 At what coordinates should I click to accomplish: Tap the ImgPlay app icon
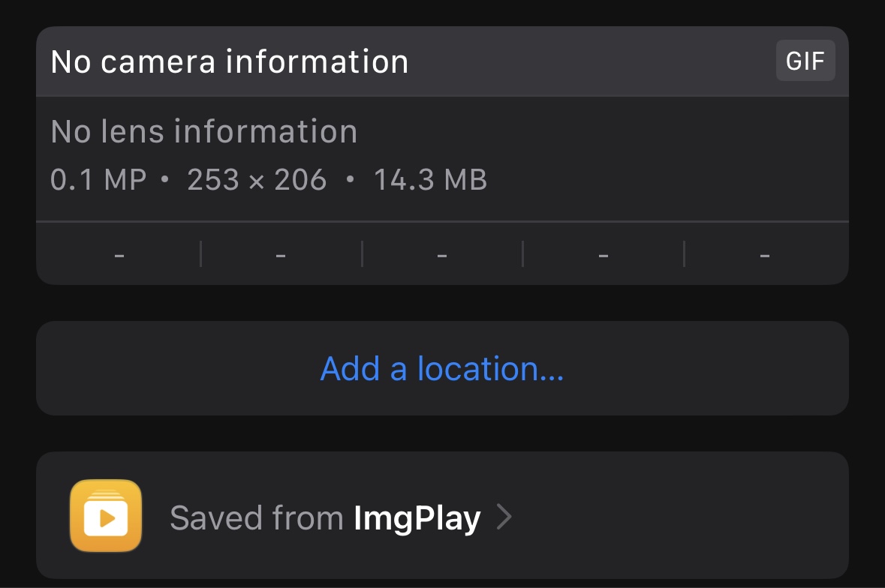pyautogui.click(x=106, y=516)
